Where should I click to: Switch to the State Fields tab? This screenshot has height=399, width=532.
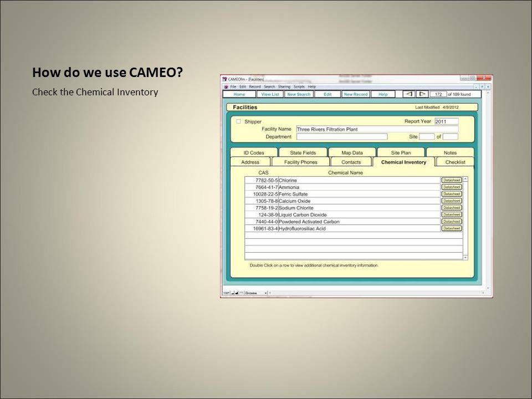click(x=303, y=153)
